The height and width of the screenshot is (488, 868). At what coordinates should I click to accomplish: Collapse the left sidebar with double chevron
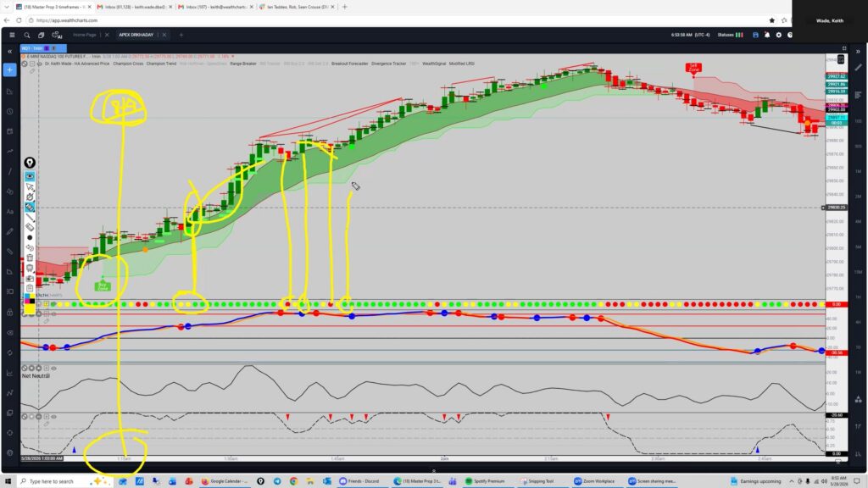(10, 52)
